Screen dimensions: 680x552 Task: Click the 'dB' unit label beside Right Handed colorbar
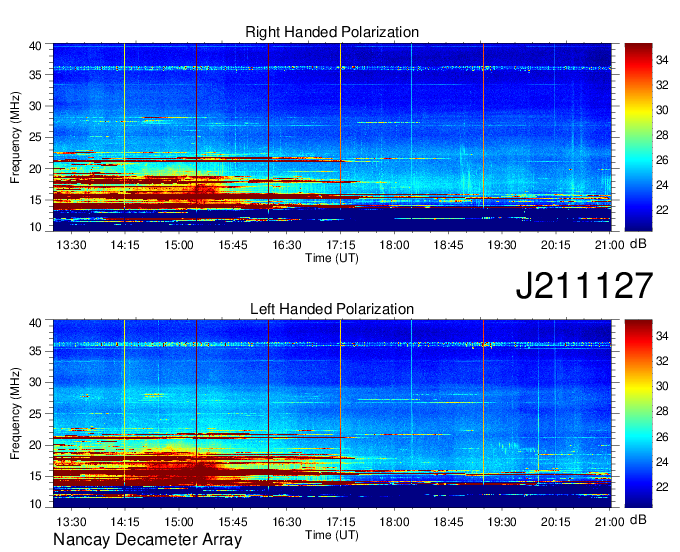click(638, 244)
